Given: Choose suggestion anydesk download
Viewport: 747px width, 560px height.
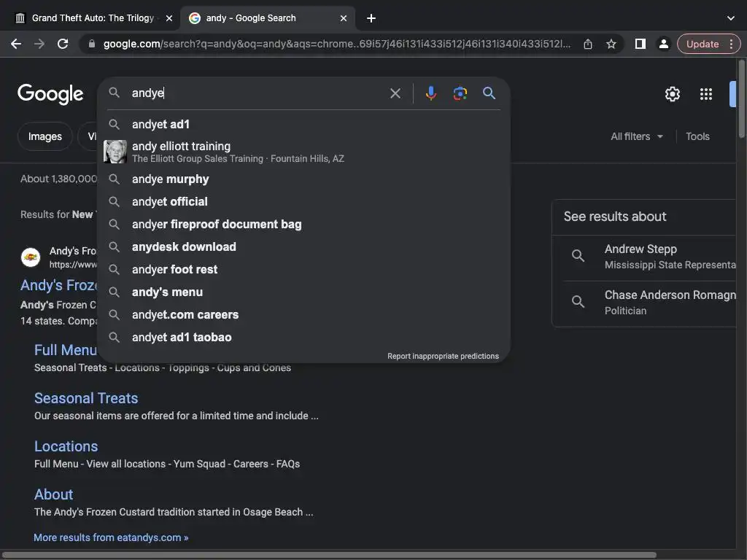Looking at the screenshot, I should [x=303, y=246].
